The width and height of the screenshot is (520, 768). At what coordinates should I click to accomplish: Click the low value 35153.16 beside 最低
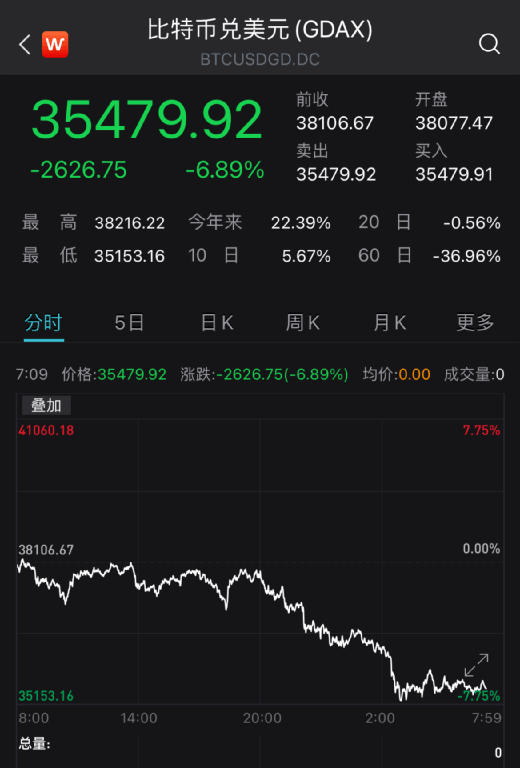pyautogui.click(x=130, y=256)
